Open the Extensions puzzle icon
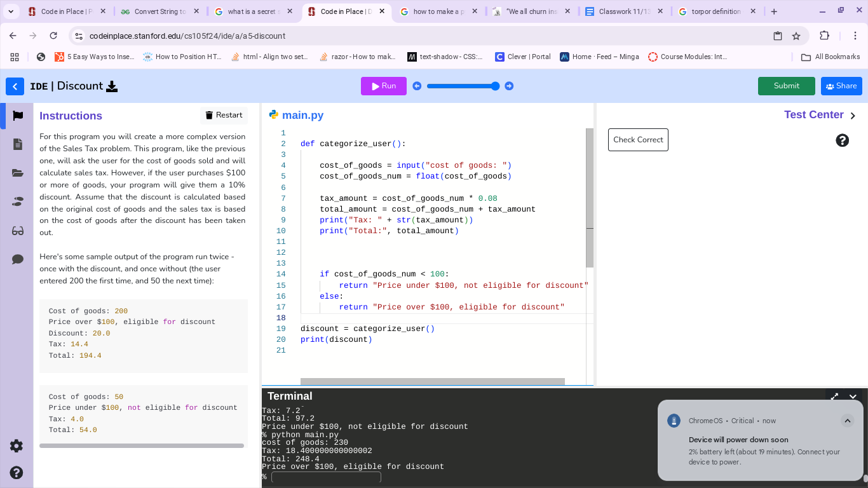868x488 pixels. point(825,36)
